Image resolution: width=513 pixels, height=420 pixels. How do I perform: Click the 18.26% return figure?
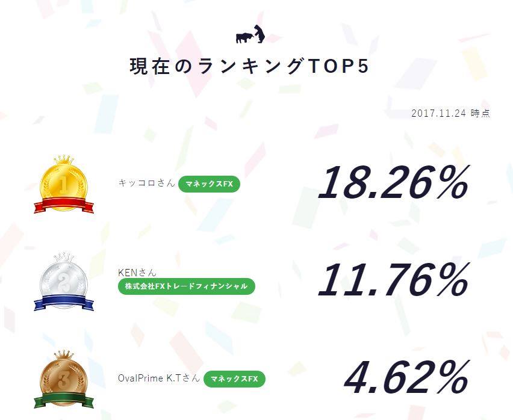(394, 182)
